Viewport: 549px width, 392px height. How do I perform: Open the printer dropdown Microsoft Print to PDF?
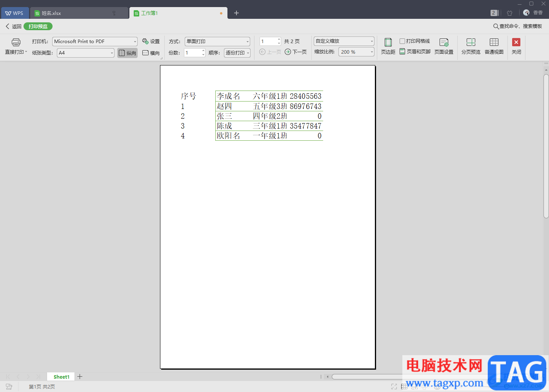(95, 41)
